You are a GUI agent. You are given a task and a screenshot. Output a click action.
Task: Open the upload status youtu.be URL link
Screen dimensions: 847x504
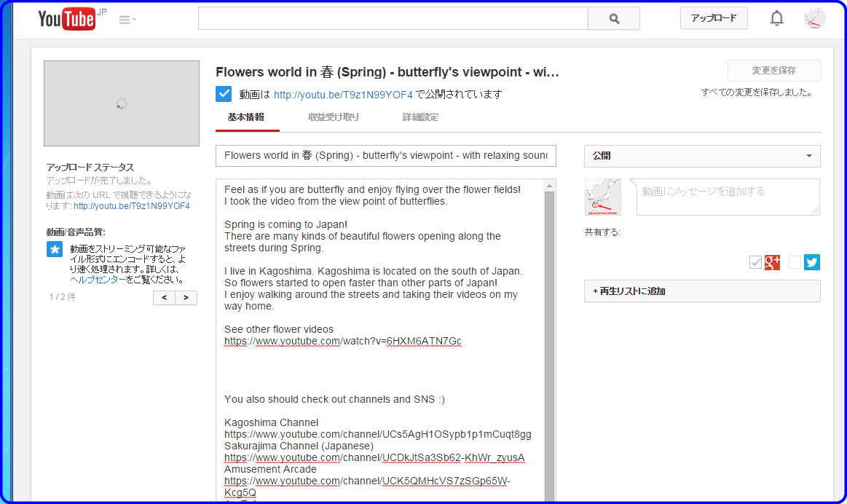coord(132,206)
